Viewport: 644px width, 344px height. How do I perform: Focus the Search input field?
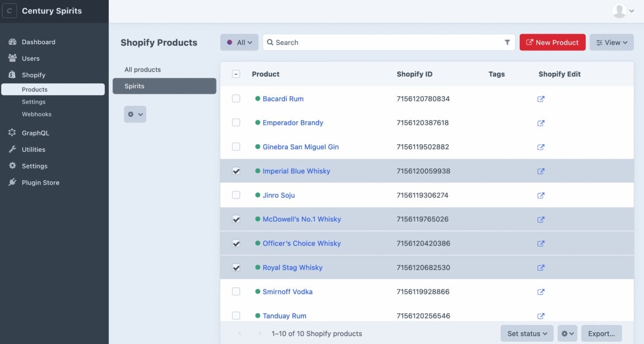coord(386,43)
